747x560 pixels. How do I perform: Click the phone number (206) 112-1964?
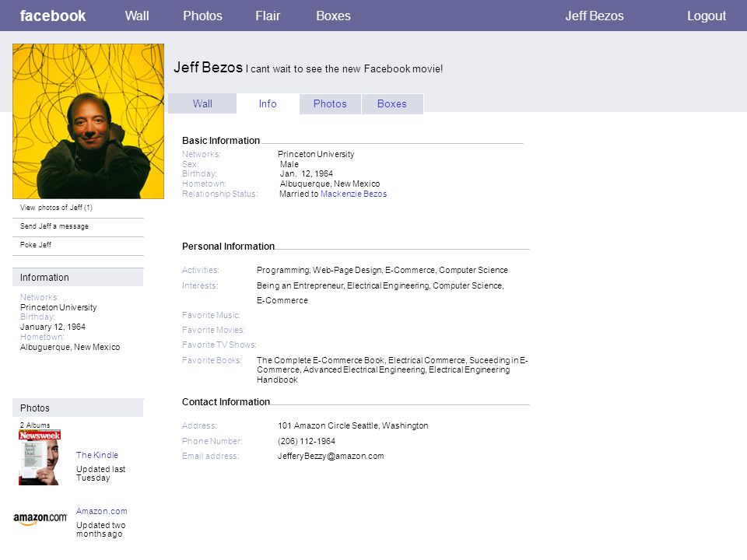point(307,442)
